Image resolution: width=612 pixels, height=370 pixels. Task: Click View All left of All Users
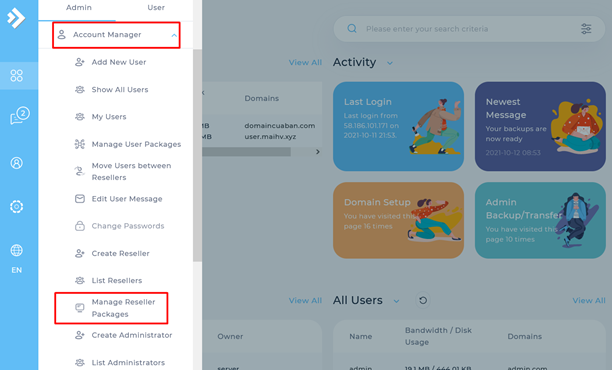pos(305,301)
